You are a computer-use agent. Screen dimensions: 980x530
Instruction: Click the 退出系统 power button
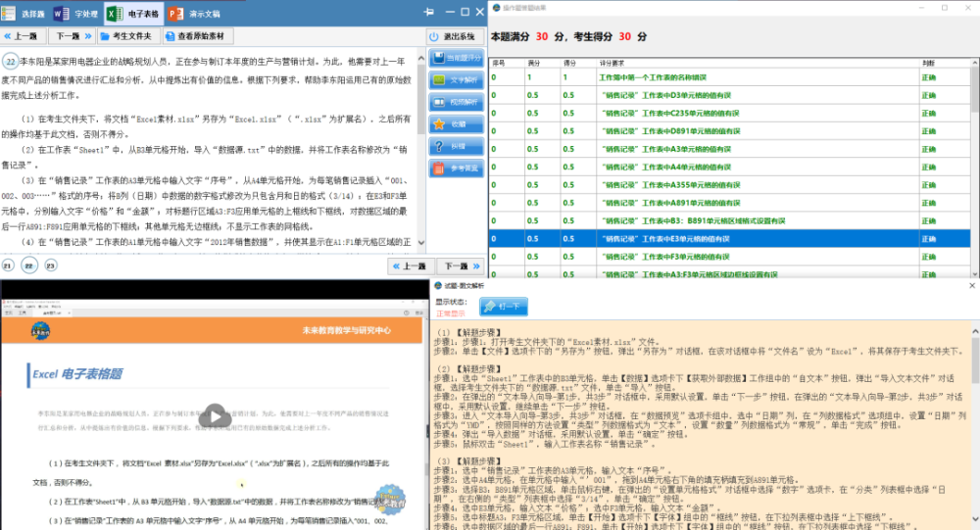pos(456,37)
